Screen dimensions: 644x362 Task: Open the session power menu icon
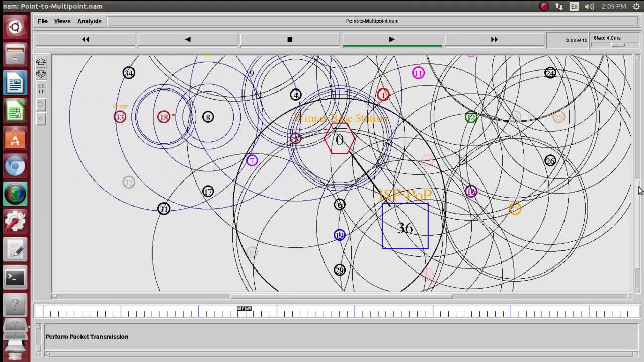click(636, 6)
